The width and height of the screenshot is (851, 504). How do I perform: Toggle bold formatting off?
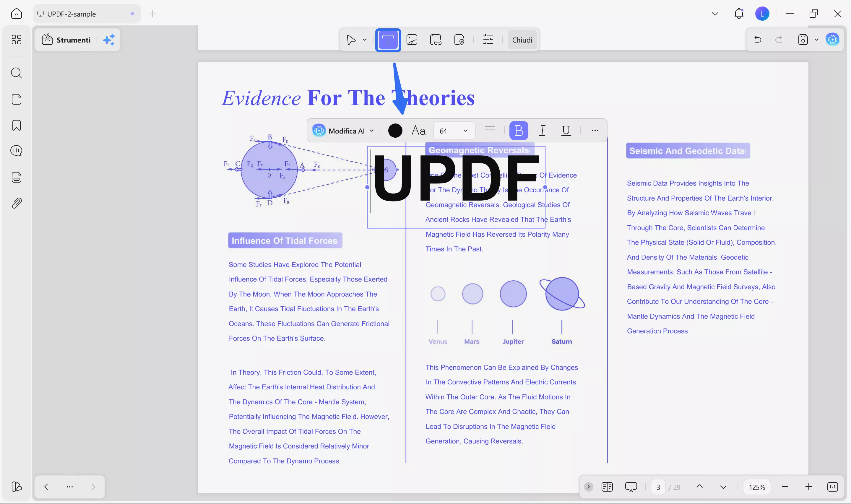click(x=519, y=130)
